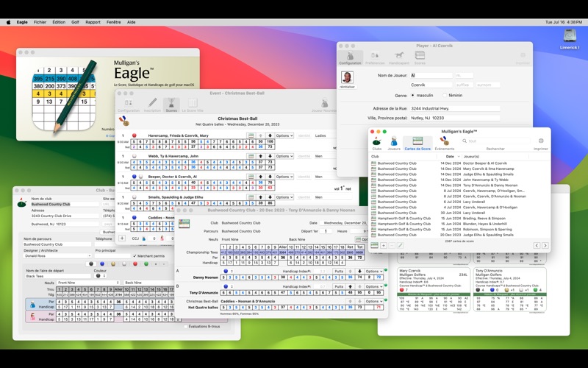
Task: Open Options dropdown for Beeper, Doctor & Czervik, Al
Action: [284, 177]
